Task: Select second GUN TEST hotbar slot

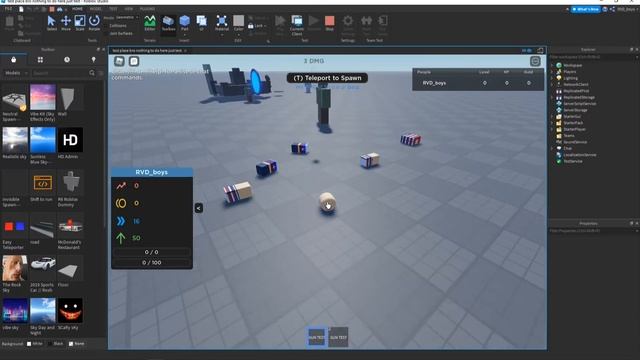Action: point(338,337)
